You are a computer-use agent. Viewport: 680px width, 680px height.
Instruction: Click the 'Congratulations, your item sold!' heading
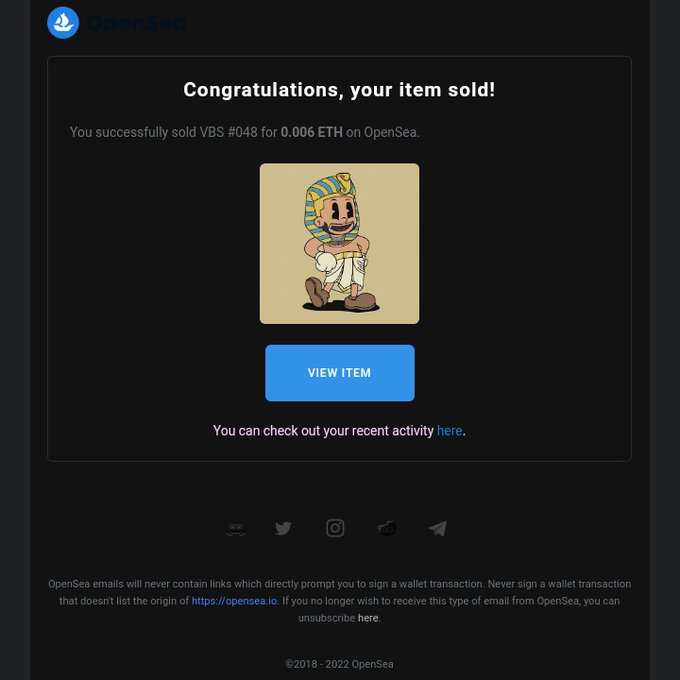(x=339, y=90)
